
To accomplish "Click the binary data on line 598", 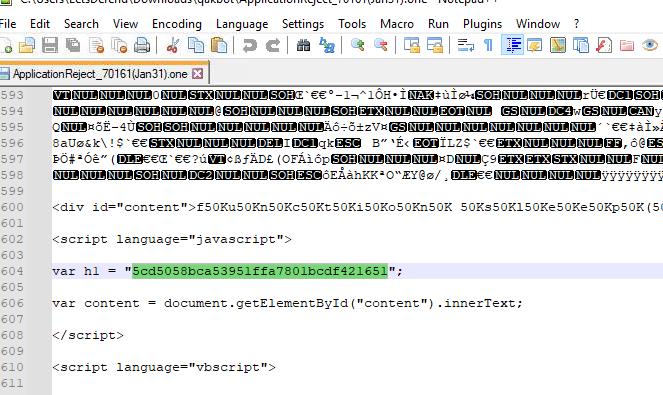I will (357, 175).
